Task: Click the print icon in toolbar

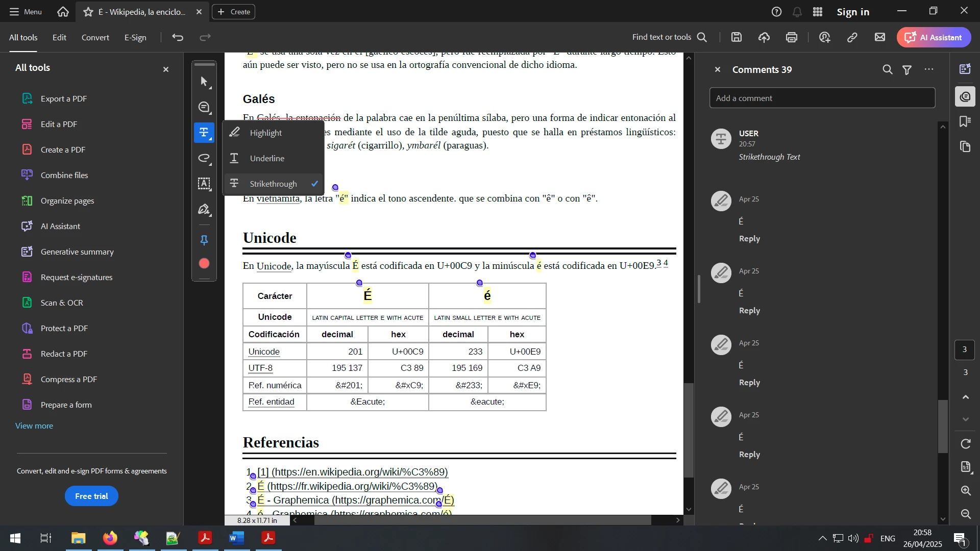Action: tap(792, 37)
